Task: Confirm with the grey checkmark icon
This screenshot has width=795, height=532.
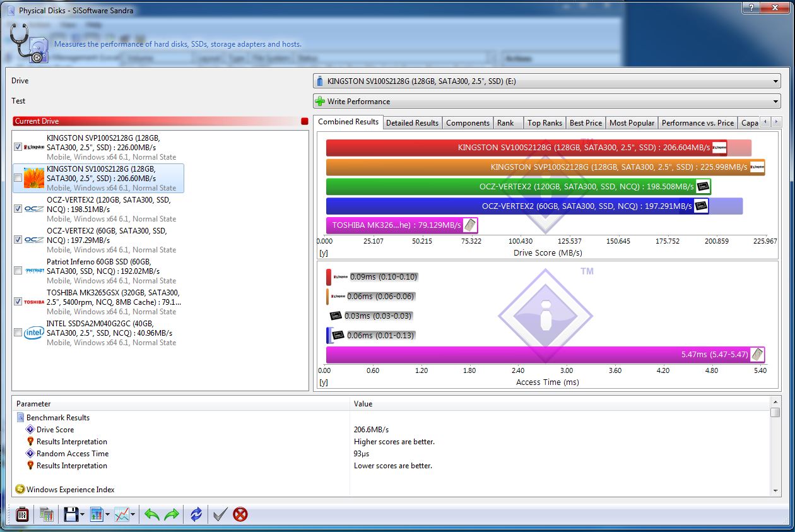Action: [220, 514]
